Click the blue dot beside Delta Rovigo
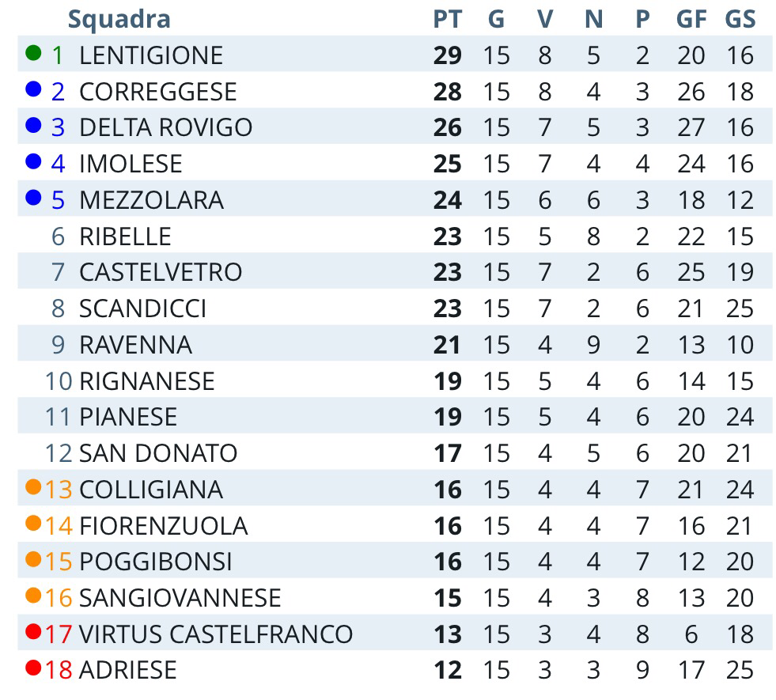The image size is (776, 700). click(33, 125)
